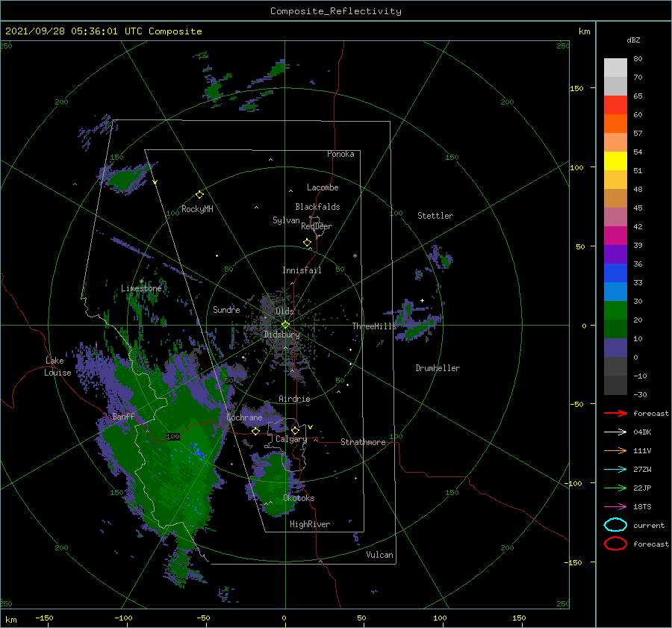Click the 04DK legend text

click(x=642, y=432)
